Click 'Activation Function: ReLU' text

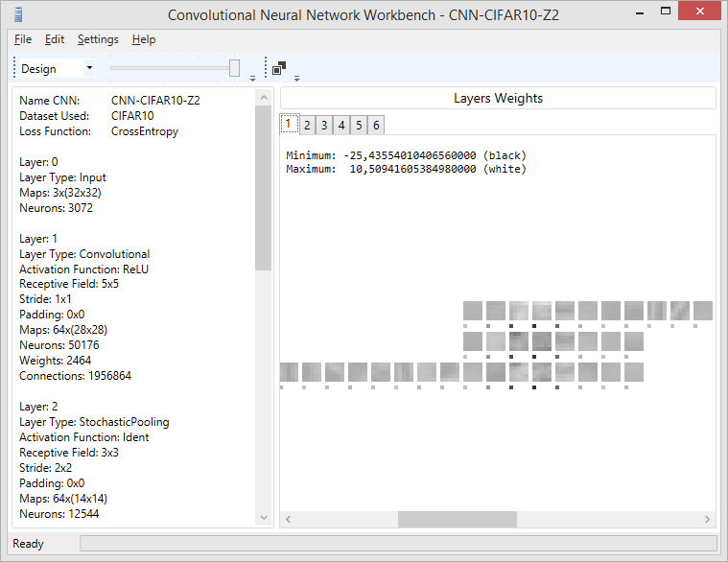84,269
